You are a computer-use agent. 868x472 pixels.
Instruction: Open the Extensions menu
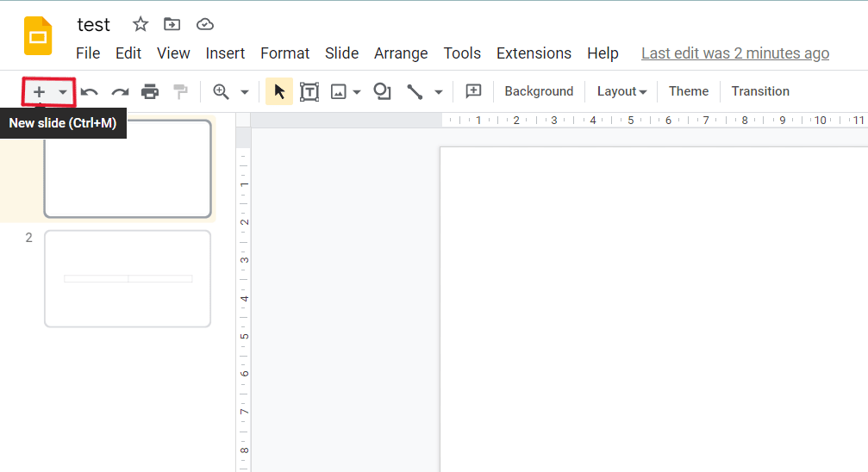point(534,53)
